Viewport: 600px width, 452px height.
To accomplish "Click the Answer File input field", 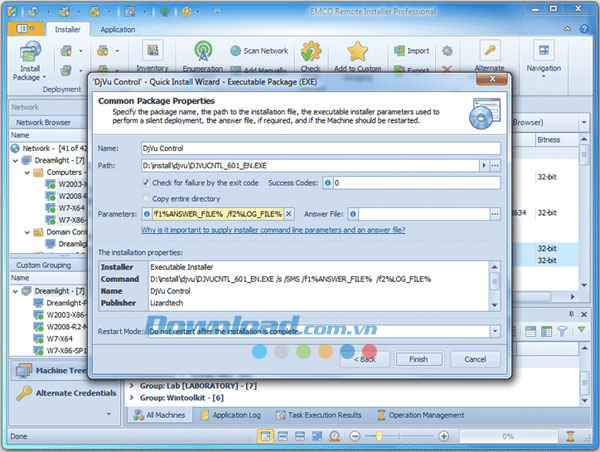I will click(424, 214).
